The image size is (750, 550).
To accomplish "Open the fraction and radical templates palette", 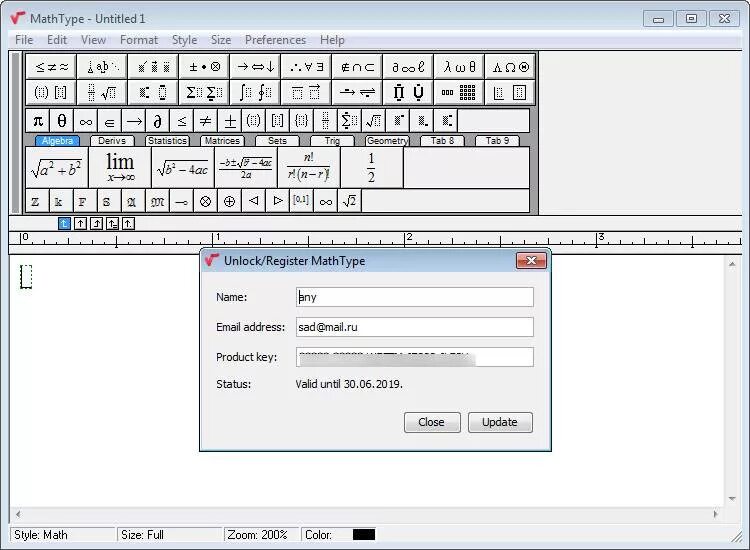I will click(x=102, y=92).
